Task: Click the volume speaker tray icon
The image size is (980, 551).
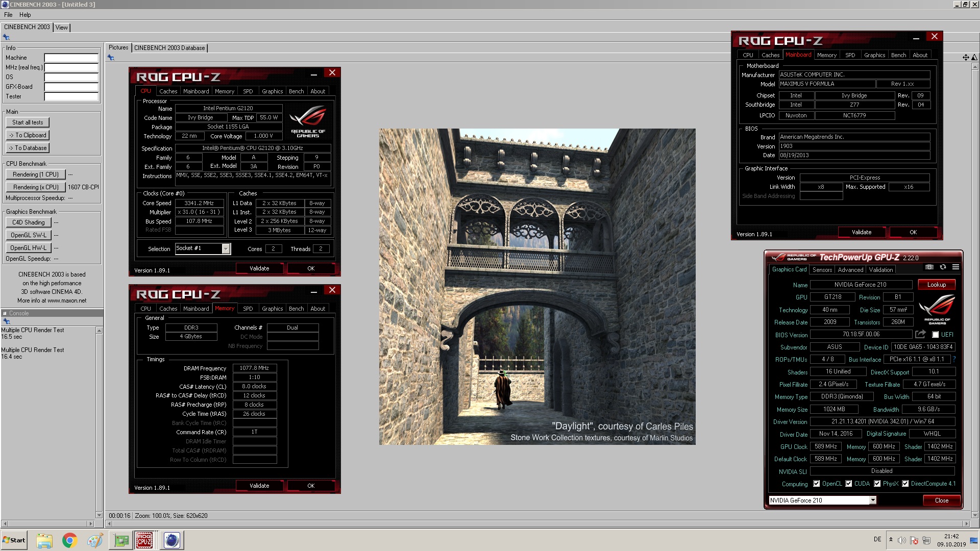Action: (902, 540)
